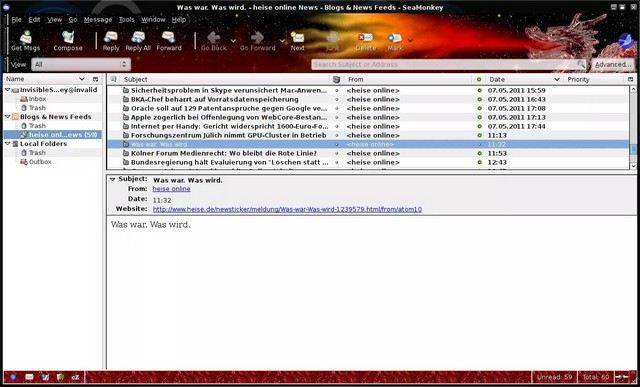The image size is (640, 387).
Task: Click message list scrollbar up arrow
Action: tap(633, 89)
